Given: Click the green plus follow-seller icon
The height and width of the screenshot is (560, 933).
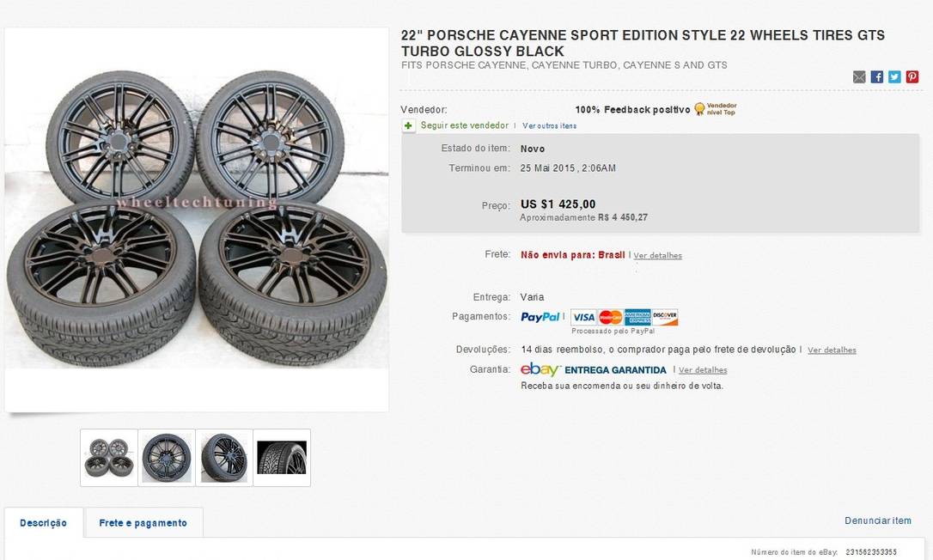Looking at the screenshot, I should coord(409,125).
